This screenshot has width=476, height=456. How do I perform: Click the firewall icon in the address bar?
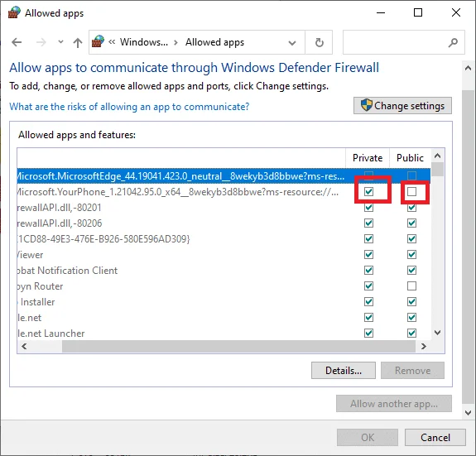98,41
